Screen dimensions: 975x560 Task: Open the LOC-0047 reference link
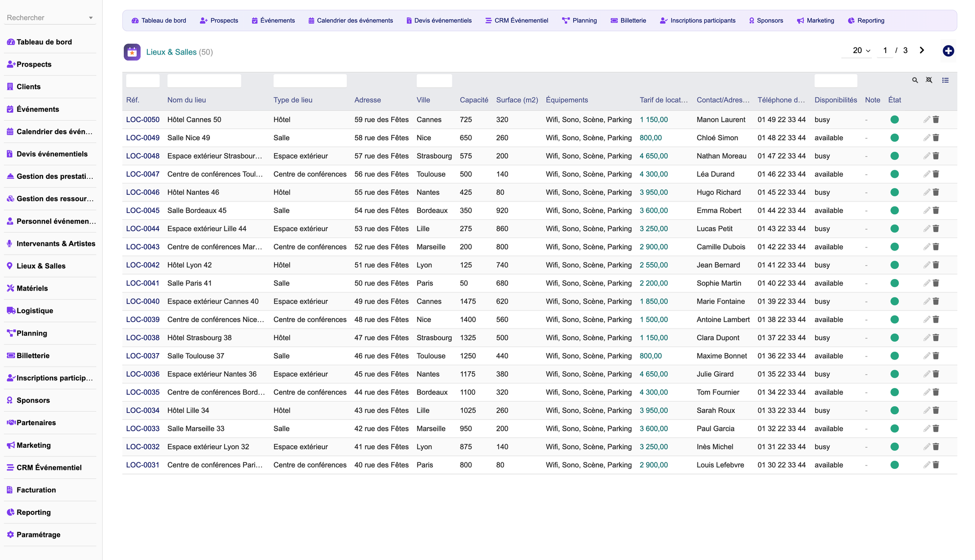pos(143,174)
